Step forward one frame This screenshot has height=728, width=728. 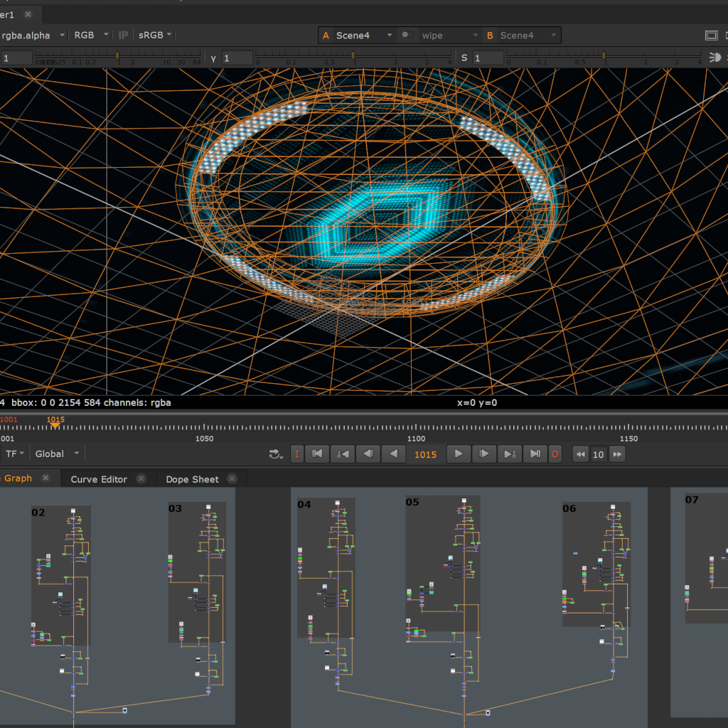click(x=483, y=454)
